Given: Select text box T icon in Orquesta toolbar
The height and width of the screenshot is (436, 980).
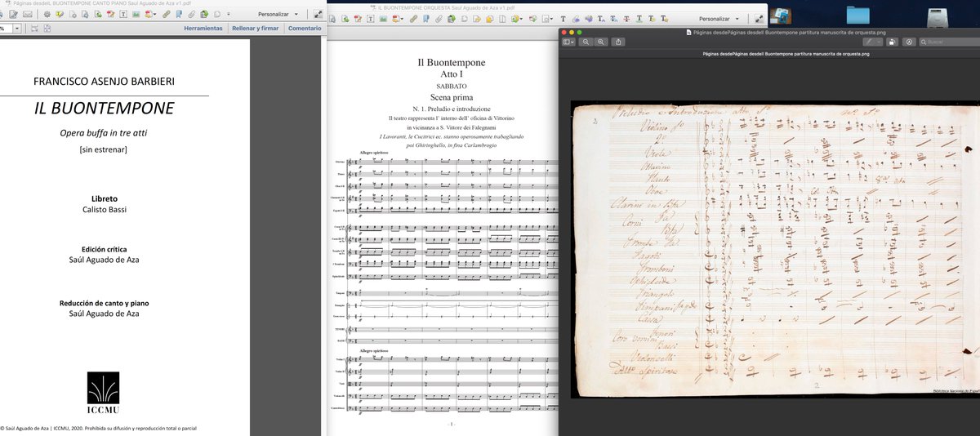Looking at the screenshot, I should [x=370, y=19].
